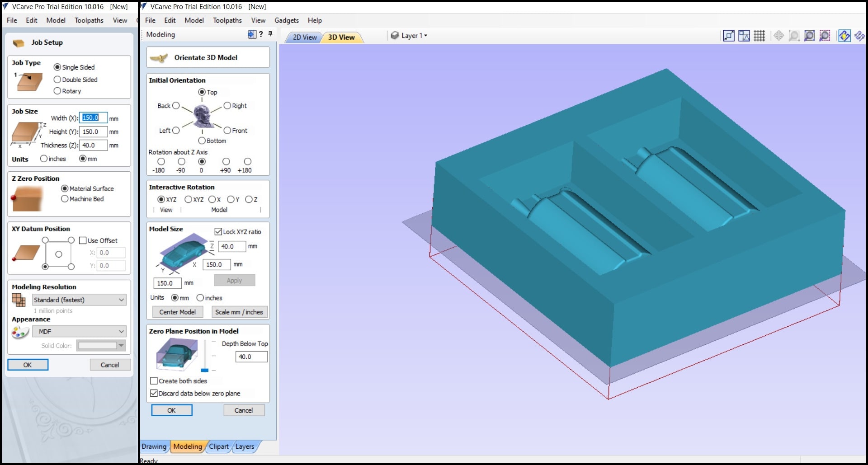Click the toolpath zigzag icon at toolbar end
This screenshot has width=868, height=465.
click(859, 36)
